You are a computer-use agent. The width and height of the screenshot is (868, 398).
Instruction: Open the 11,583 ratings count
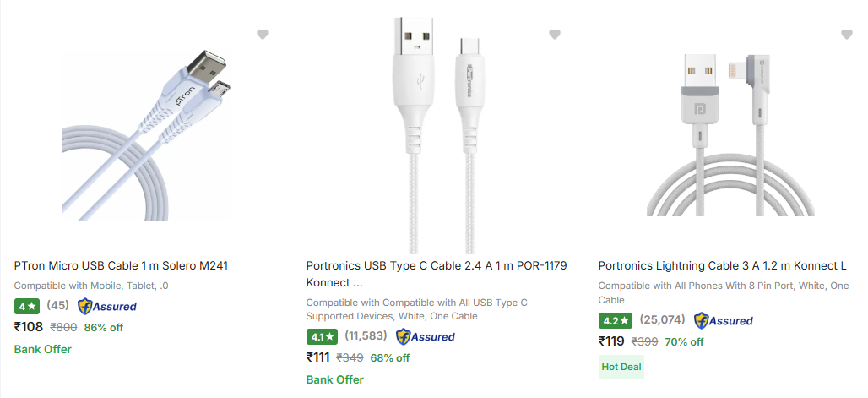pos(366,336)
